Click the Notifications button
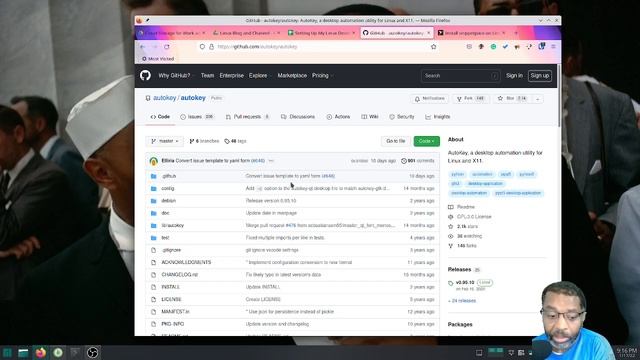 429,99
